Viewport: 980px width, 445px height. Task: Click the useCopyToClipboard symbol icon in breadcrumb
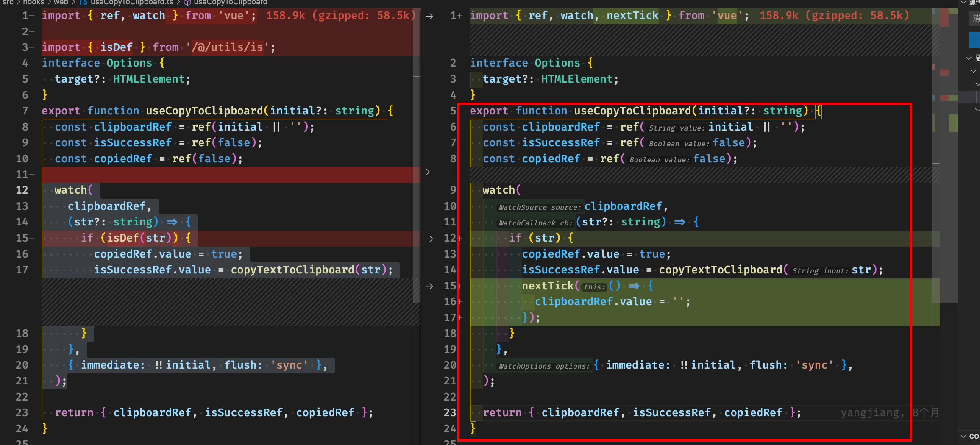click(x=188, y=3)
